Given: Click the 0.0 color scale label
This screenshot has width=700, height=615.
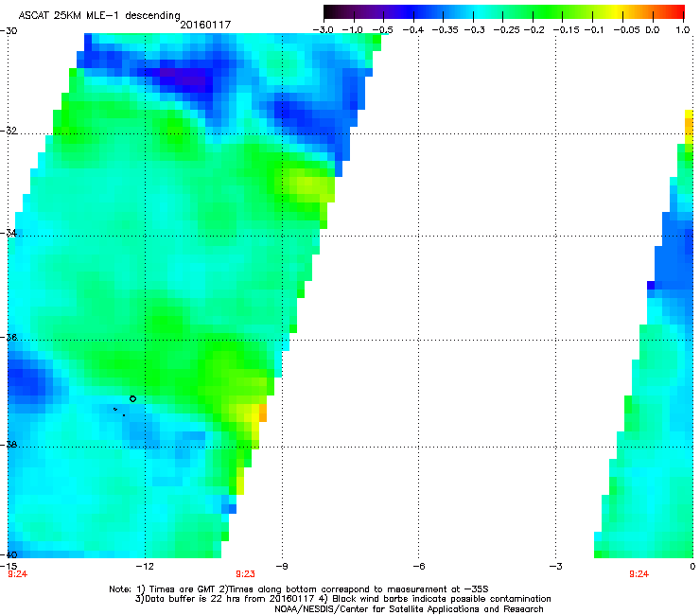Looking at the screenshot, I should click(x=653, y=30).
